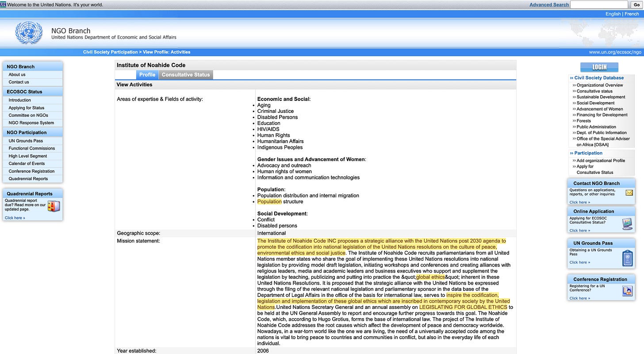This screenshot has height=354, width=644.
Task: Switch language to English
Action: click(x=613, y=14)
